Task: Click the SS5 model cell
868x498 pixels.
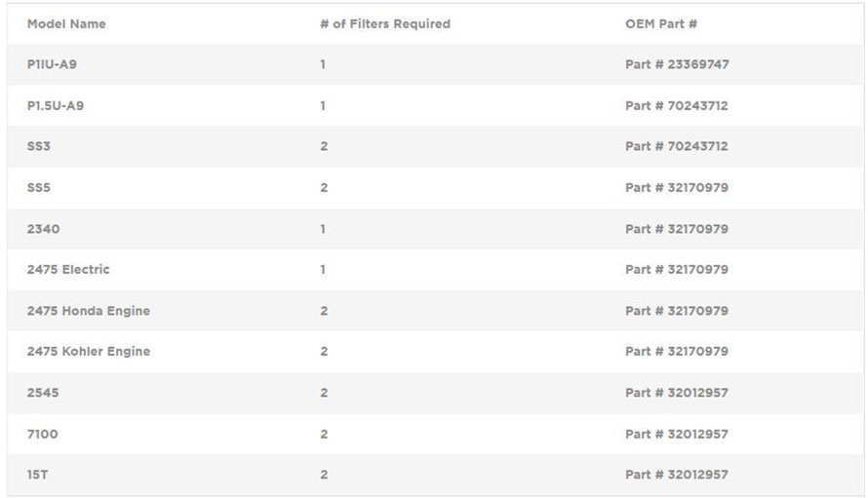Action: pos(39,187)
